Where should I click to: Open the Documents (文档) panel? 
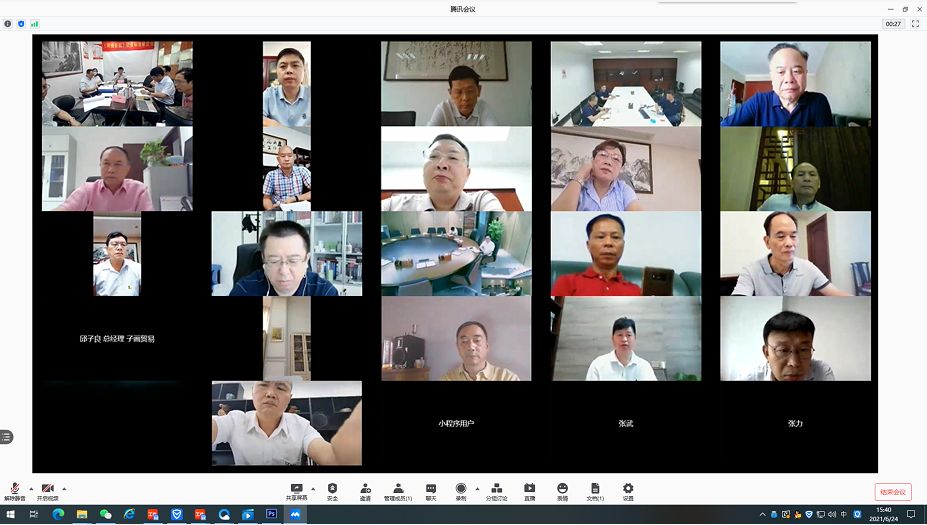(594, 491)
